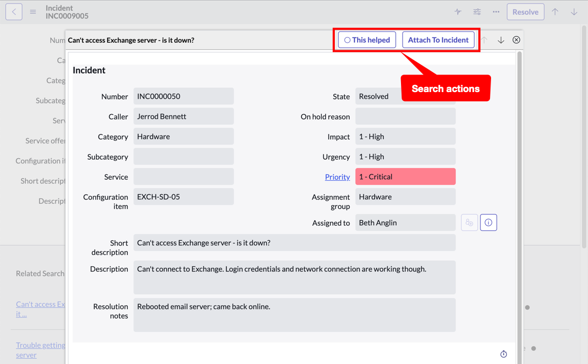Image resolution: width=588 pixels, height=364 pixels.
Task: Open the Priority field link
Action: click(x=337, y=177)
